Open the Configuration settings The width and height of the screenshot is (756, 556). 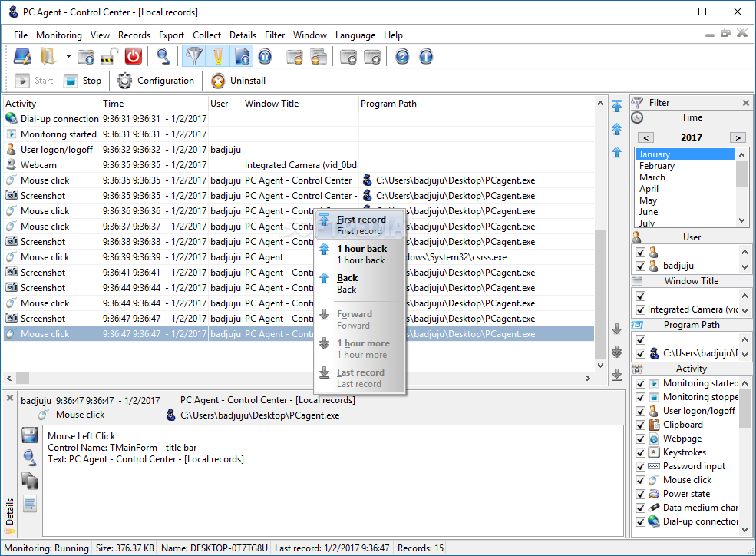coord(157,81)
